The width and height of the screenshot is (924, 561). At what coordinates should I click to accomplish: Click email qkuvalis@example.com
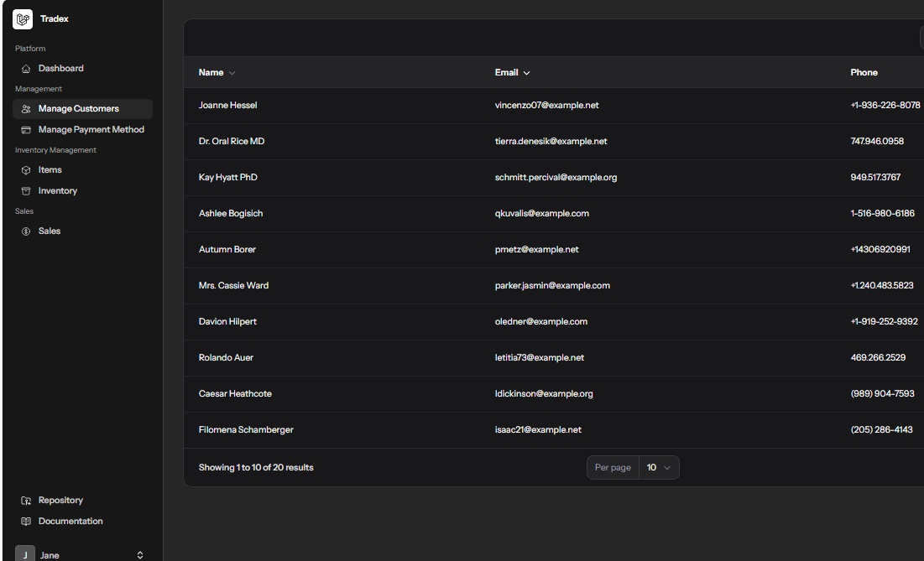click(x=541, y=213)
